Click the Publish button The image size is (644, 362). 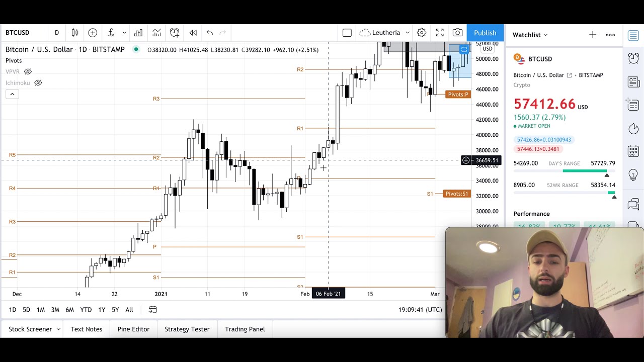coord(485,33)
